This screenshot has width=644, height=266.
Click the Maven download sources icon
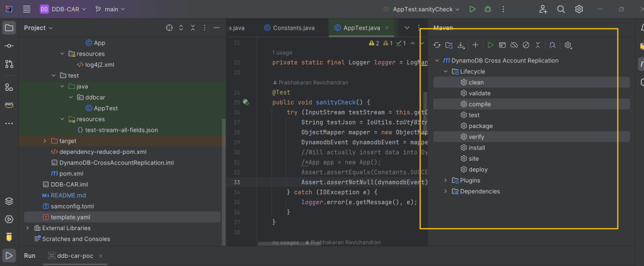[461, 45]
